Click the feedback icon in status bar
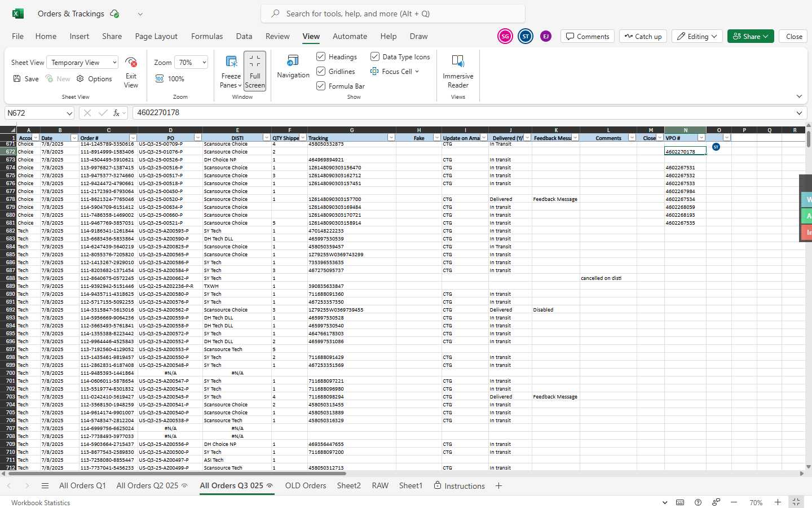Screen dimensions: 812x508 pos(716,502)
